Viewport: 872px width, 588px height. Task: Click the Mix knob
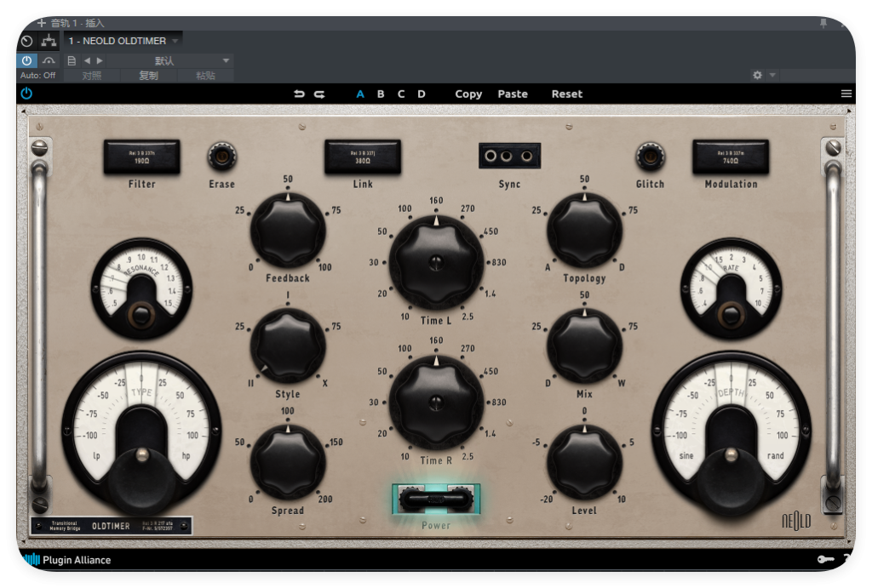click(x=584, y=346)
